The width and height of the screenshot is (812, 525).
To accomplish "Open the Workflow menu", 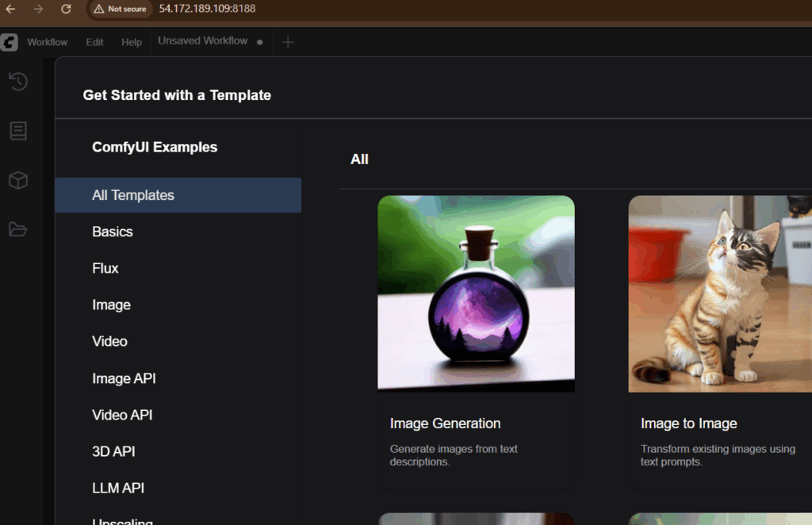I will point(47,42).
